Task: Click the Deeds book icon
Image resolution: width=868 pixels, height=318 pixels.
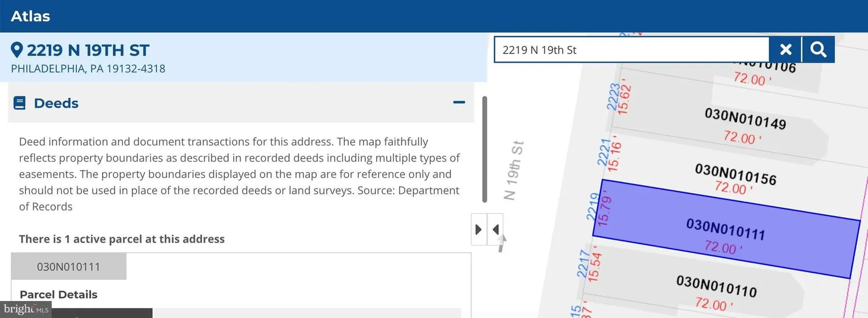Action: (20, 103)
